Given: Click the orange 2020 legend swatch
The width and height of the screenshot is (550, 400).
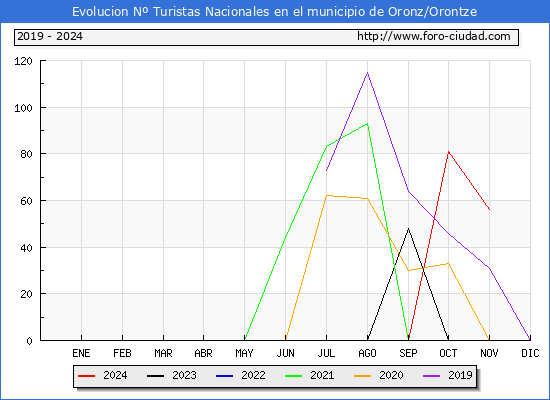Looking at the screenshot, I should [363, 376].
